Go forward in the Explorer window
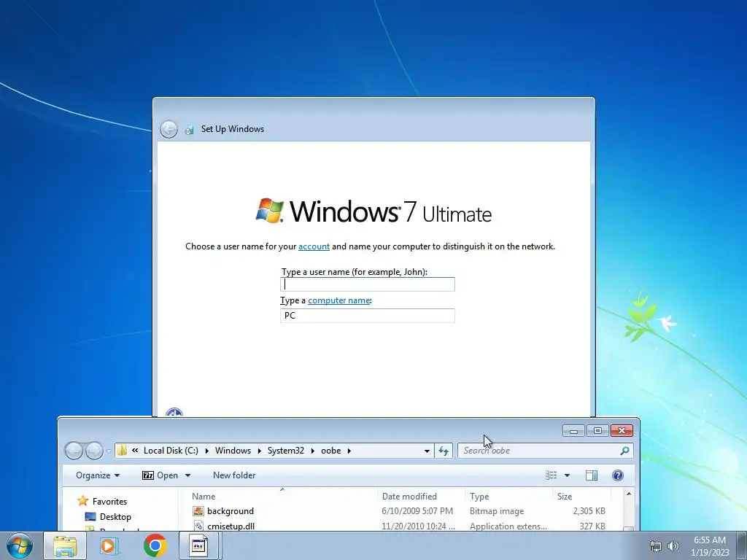 [94, 451]
